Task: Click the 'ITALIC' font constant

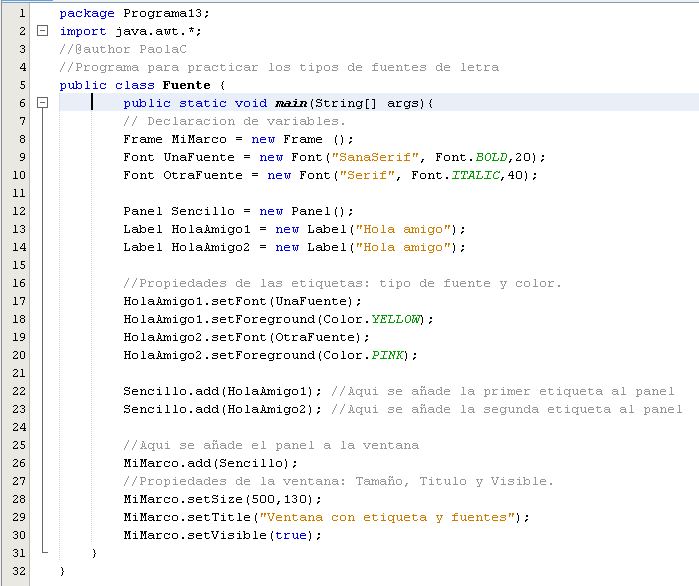Action: pyautogui.click(x=475, y=175)
